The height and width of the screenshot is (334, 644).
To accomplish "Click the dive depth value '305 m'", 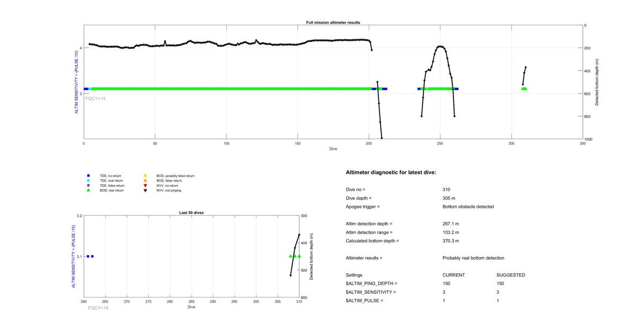I will (449, 198).
